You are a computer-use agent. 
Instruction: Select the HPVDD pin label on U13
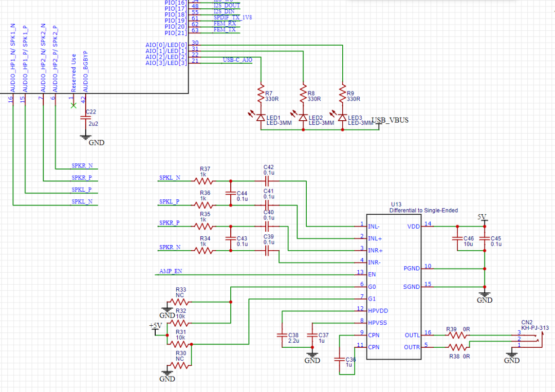pos(378,311)
